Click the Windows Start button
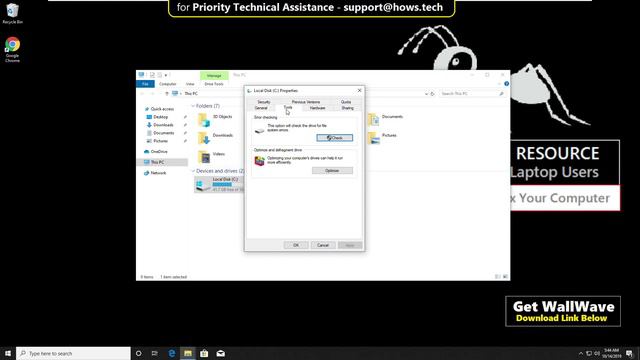The width and height of the screenshot is (640, 360). [x=8, y=353]
